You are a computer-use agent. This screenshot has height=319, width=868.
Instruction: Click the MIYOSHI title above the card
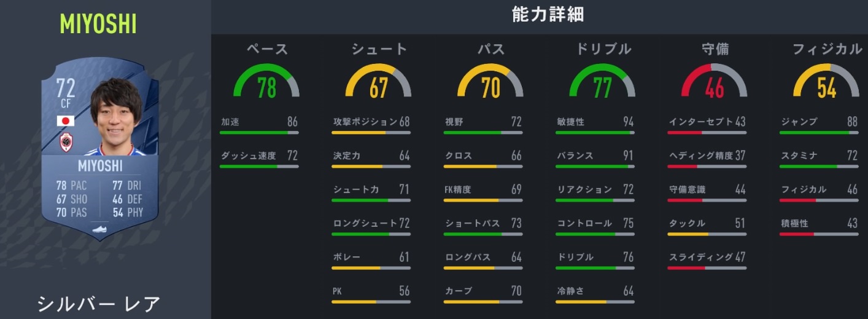[98, 24]
